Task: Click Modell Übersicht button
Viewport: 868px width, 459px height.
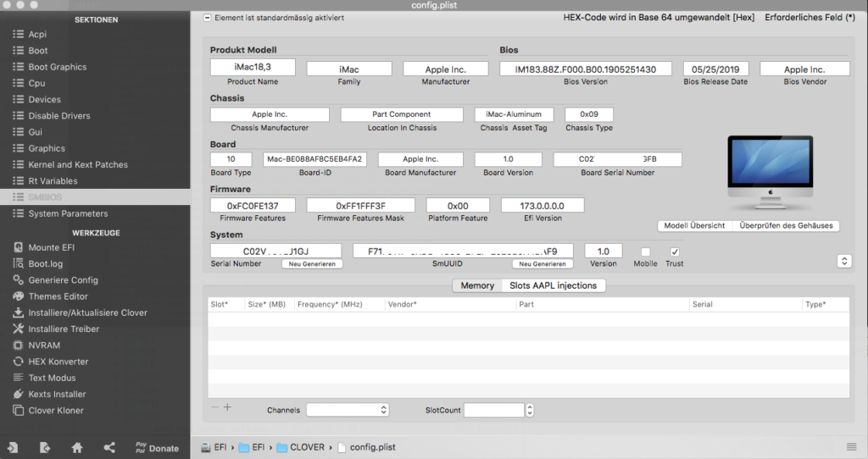Action: (694, 225)
